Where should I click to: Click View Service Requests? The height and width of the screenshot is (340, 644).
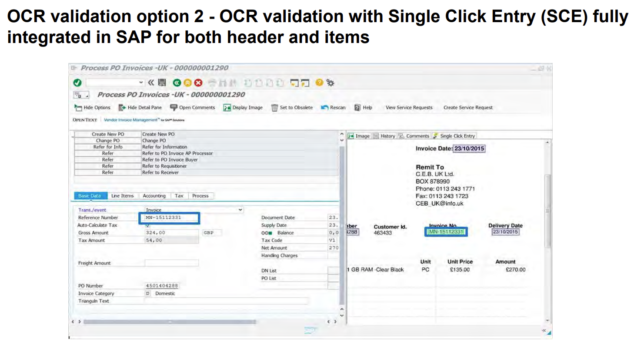[x=409, y=108]
